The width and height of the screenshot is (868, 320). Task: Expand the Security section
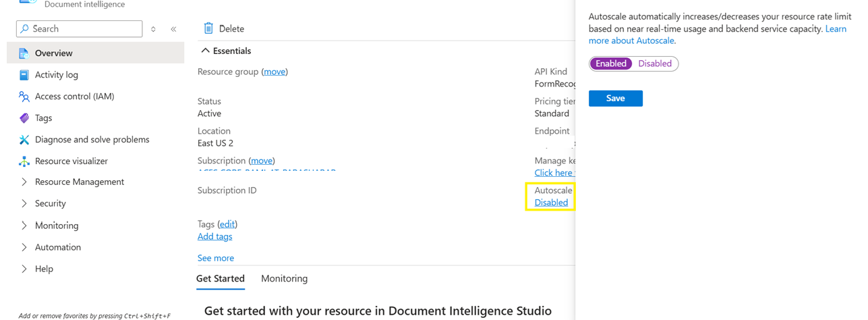[24, 203]
